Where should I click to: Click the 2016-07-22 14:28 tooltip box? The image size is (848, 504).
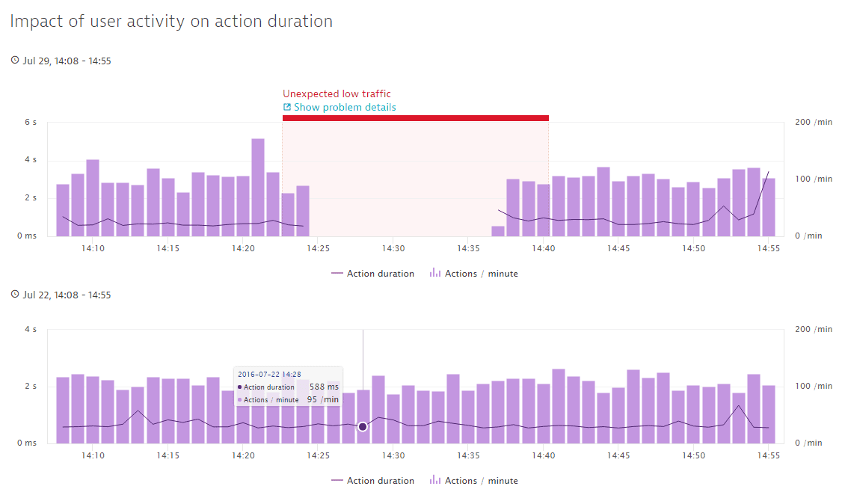tap(288, 387)
